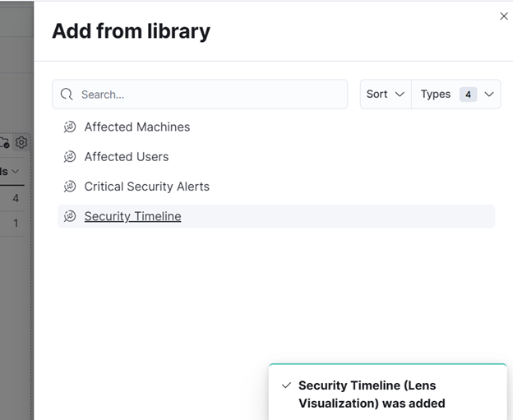This screenshot has width=513, height=420.
Task: Click the Lens icon beside Affected Machines
Action: (70, 127)
